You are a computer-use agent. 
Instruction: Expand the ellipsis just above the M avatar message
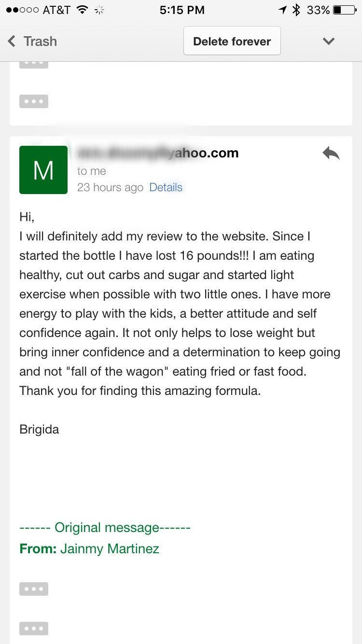(34, 101)
